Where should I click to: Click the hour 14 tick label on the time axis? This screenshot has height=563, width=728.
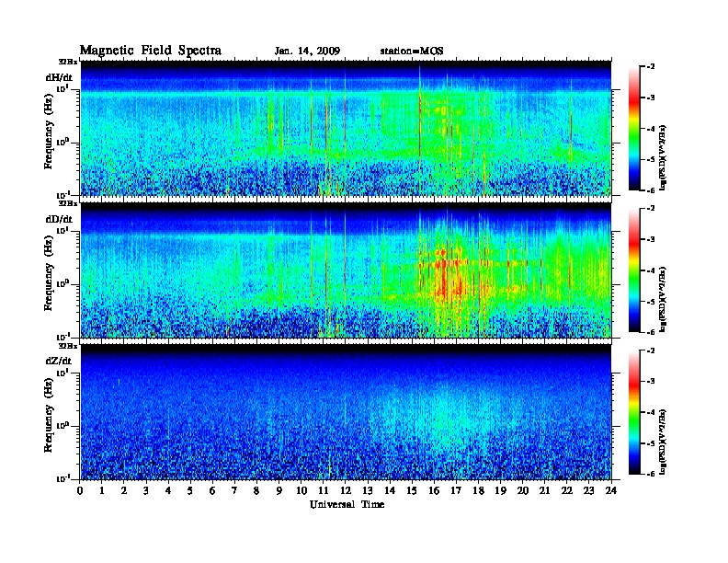(390, 491)
